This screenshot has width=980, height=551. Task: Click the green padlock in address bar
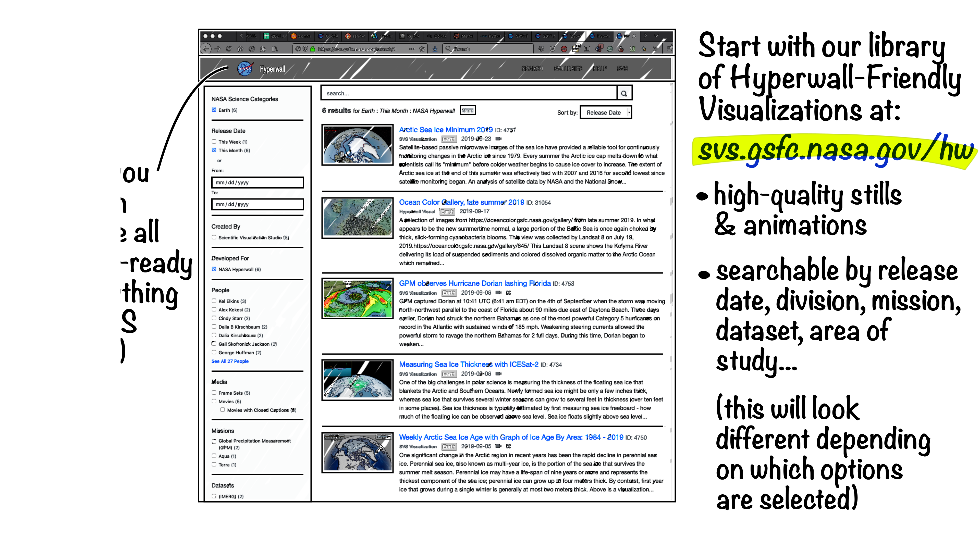312,49
